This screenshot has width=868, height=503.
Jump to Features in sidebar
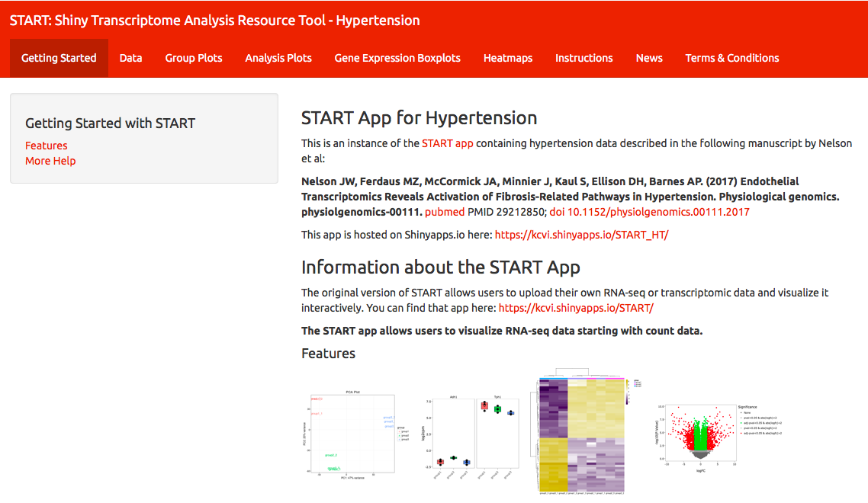point(47,146)
